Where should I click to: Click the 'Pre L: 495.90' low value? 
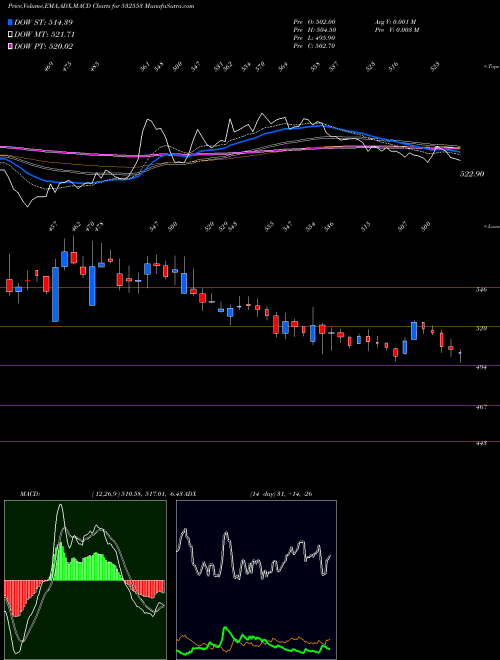pyautogui.click(x=314, y=38)
